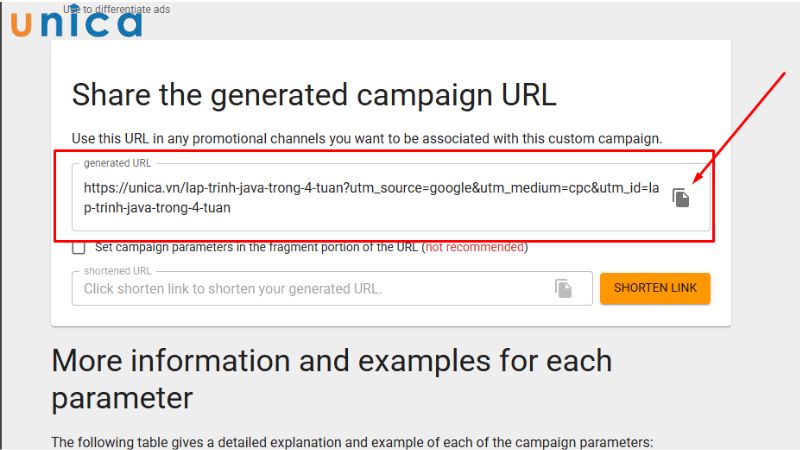Copy the shortened URL with its icon
The image size is (800, 450).
[x=564, y=289]
